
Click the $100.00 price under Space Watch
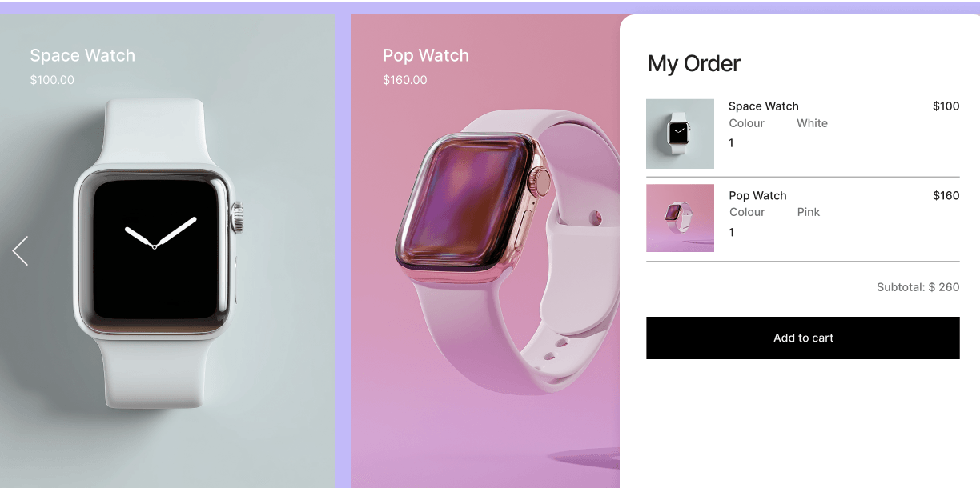(x=52, y=80)
